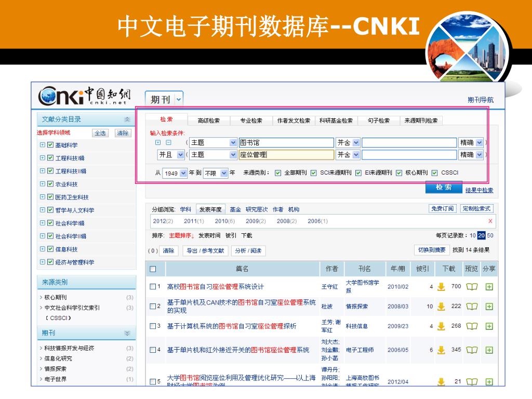Screen dimensions: 532x399
Task: Uncheck the 基础科学 category
Action: [x=50, y=145]
